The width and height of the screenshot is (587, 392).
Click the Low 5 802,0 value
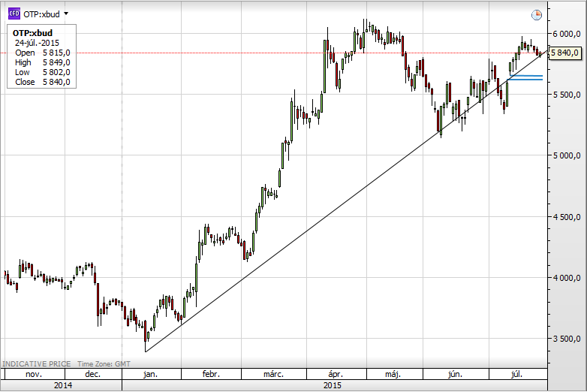56,72
